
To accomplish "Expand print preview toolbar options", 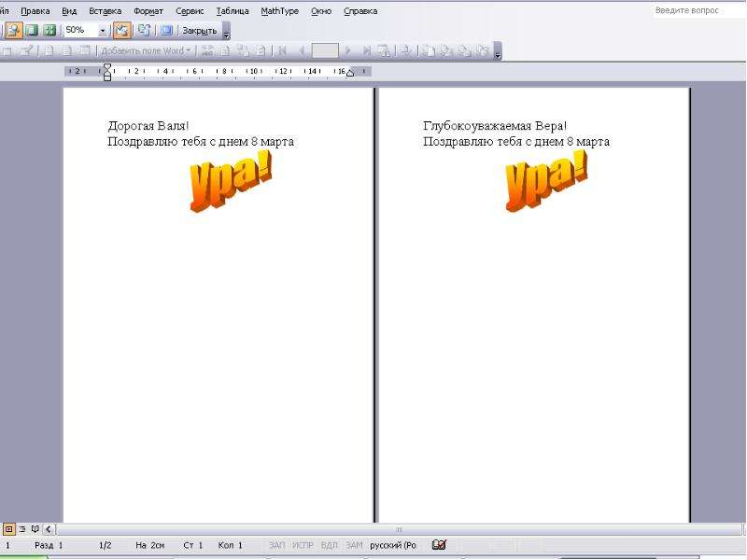I will pos(227,31).
